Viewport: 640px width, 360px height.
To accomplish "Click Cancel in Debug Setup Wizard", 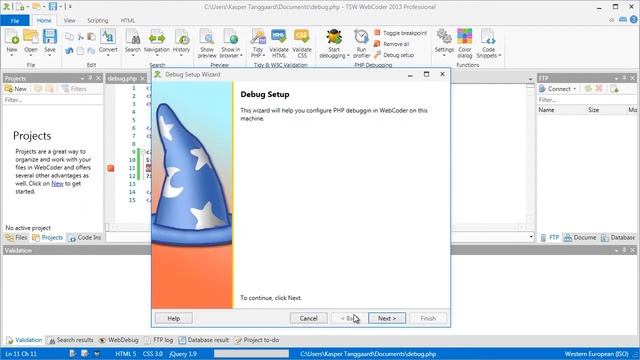I will point(309,318).
